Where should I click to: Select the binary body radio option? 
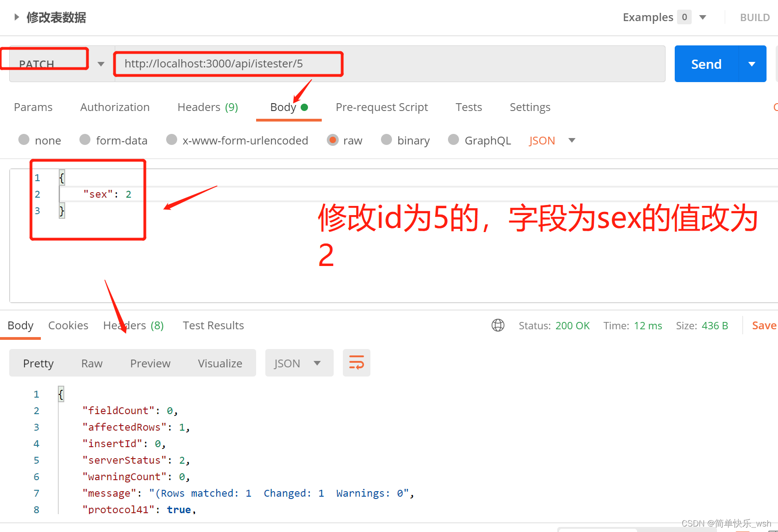pyautogui.click(x=386, y=139)
